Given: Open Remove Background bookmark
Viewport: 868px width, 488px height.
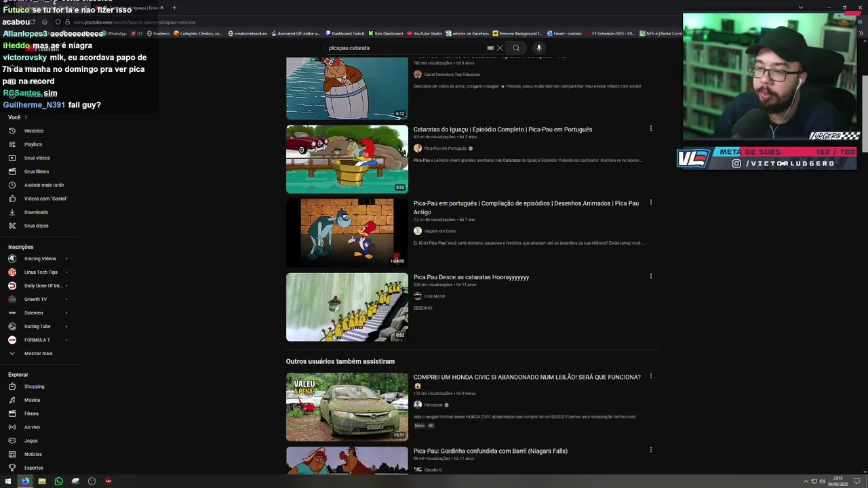Looking at the screenshot, I should tap(517, 33).
